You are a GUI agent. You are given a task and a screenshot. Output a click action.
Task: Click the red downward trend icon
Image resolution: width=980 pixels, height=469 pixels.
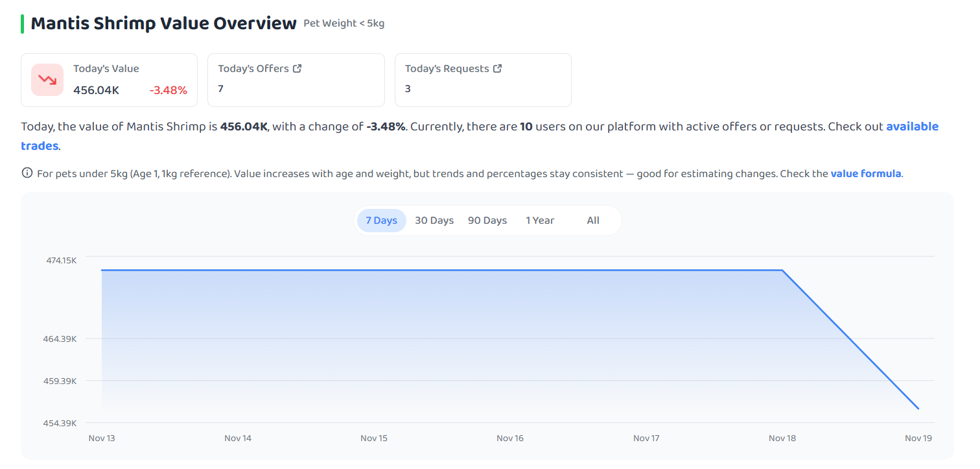(47, 80)
